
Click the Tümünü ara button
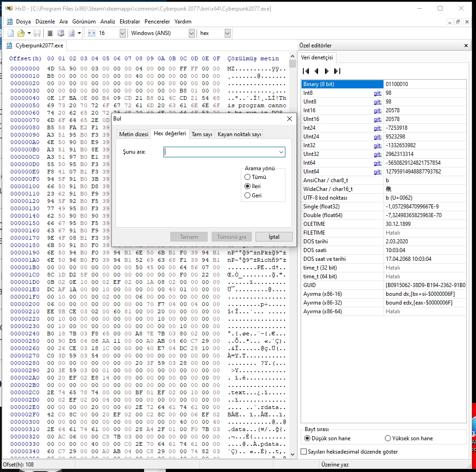pos(231,236)
